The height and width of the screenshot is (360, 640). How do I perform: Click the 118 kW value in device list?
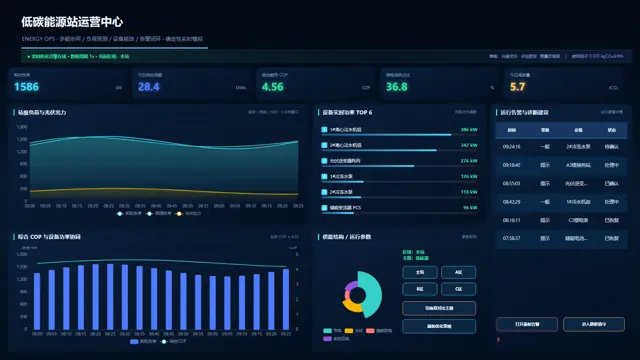coord(469,192)
